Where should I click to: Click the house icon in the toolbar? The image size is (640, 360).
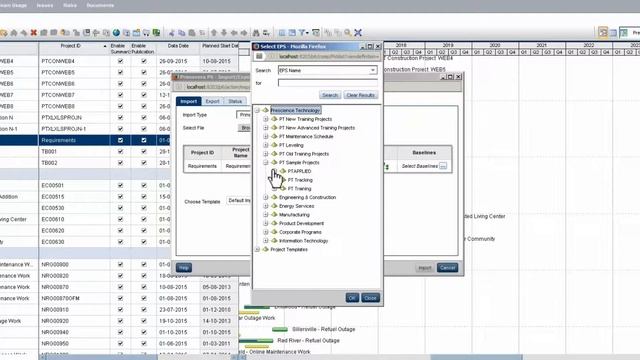pyautogui.click(x=14, y=33)
